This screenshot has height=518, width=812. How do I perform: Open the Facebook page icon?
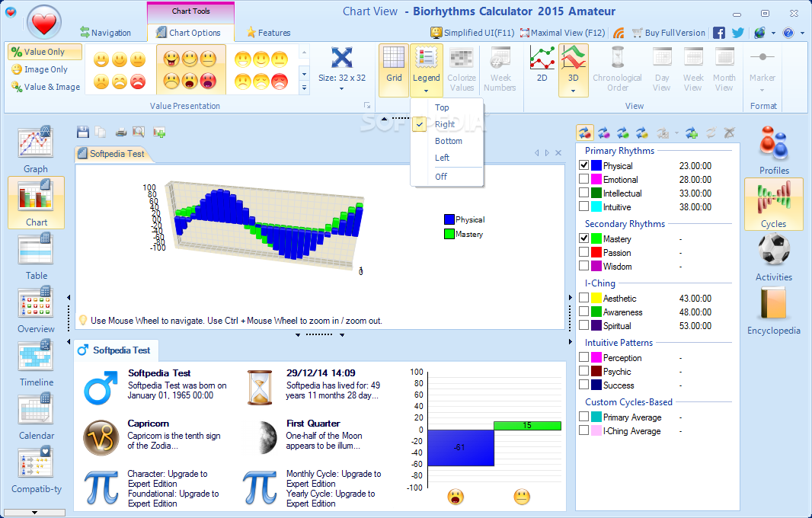[719, 33]
